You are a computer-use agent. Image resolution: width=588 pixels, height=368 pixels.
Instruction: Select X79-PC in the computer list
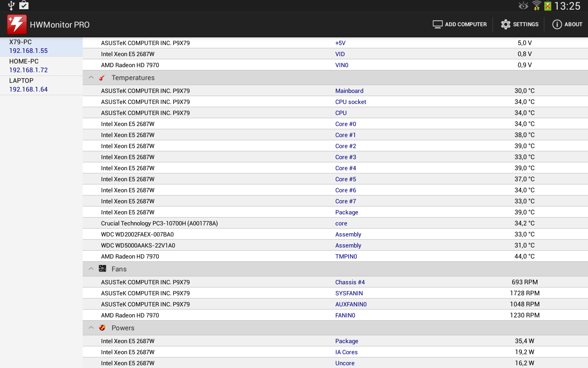pyautogui.click(x=41, y=46)
